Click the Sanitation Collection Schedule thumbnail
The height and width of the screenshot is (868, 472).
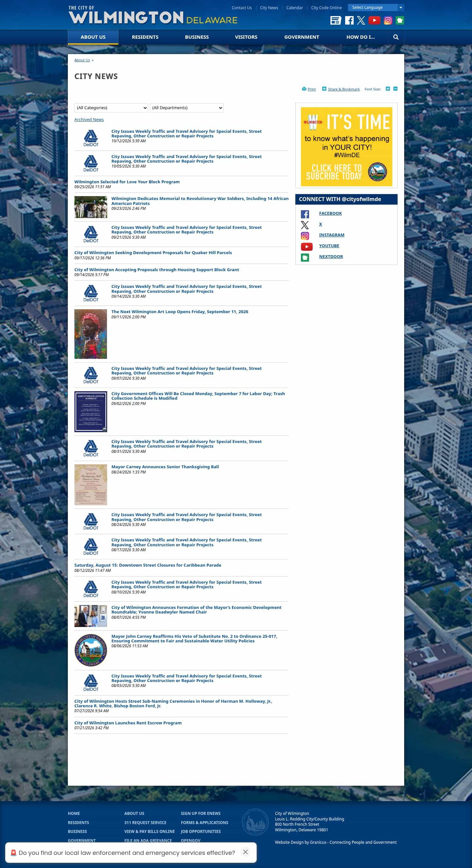click(x=90, y=412)
